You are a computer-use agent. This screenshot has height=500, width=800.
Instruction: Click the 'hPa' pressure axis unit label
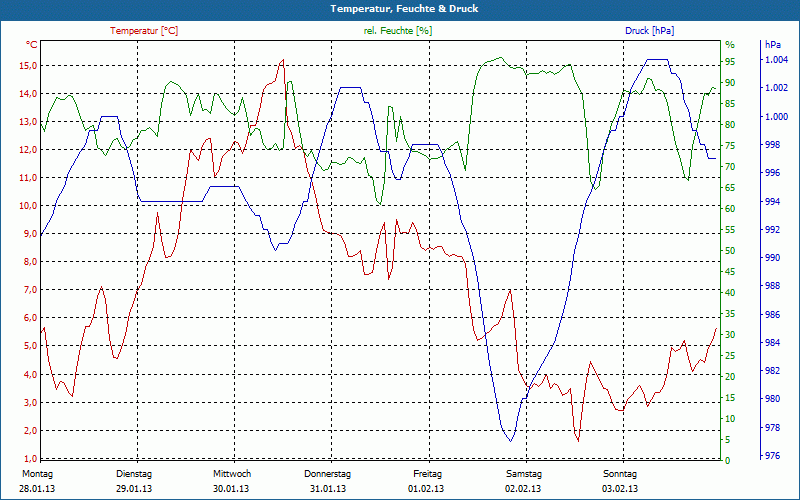772,45
